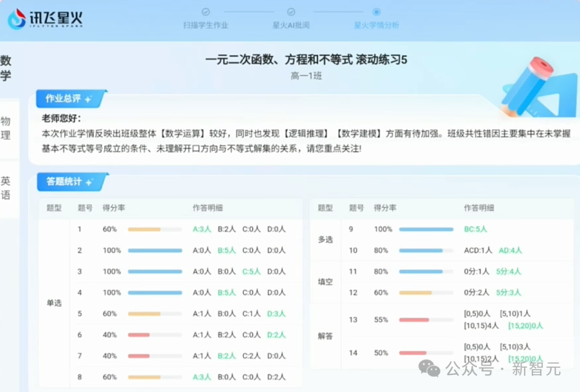
Task: Click the checkmark icon above 扫描学生作业
Action: [206, 12]
